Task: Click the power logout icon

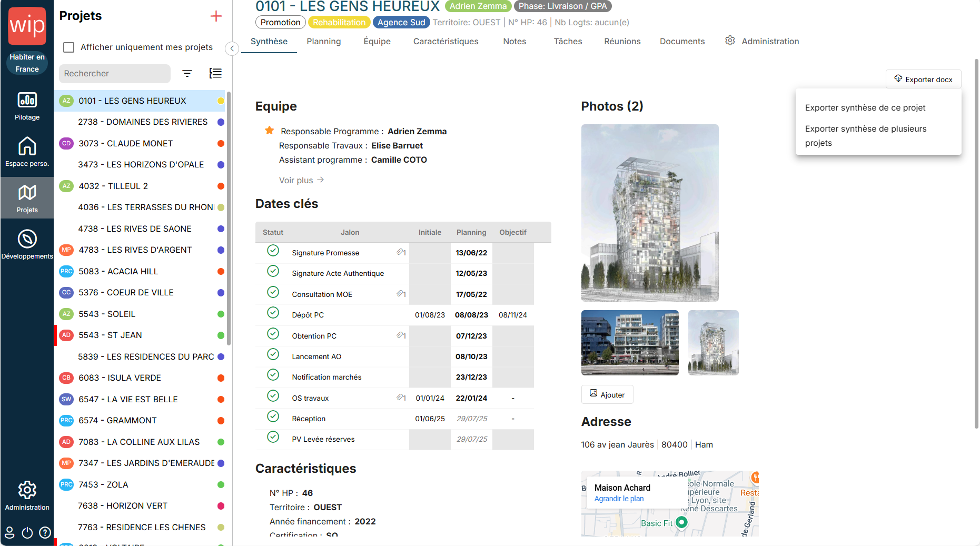Action: coord(27,533)
